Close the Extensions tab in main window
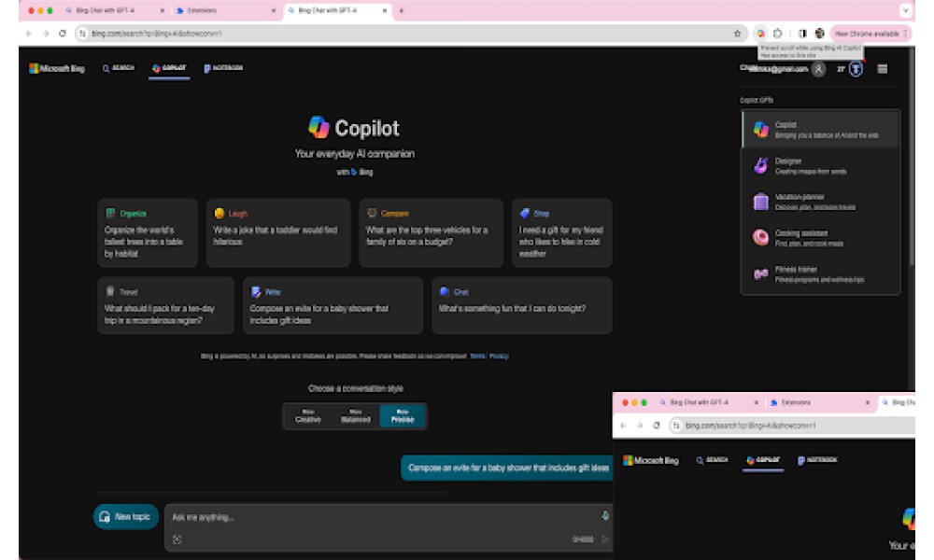 pyautogui.click(x=274, y=10)
